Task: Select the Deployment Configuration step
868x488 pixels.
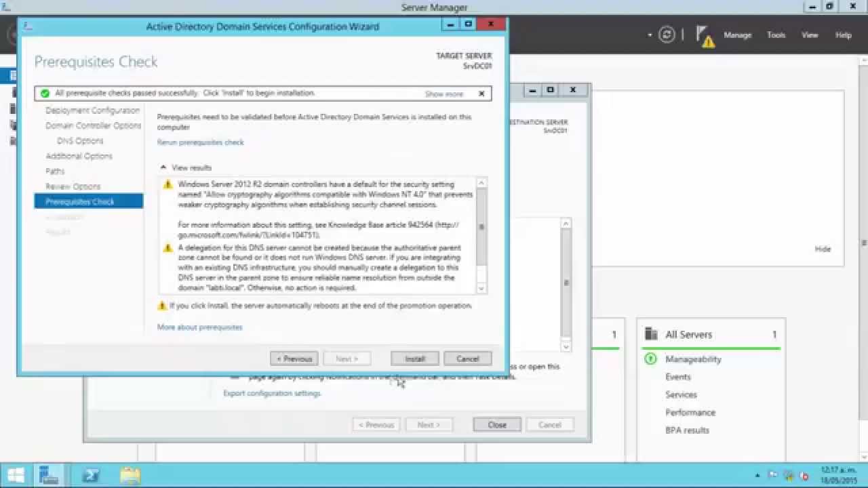Action: (x=92, y=110)
